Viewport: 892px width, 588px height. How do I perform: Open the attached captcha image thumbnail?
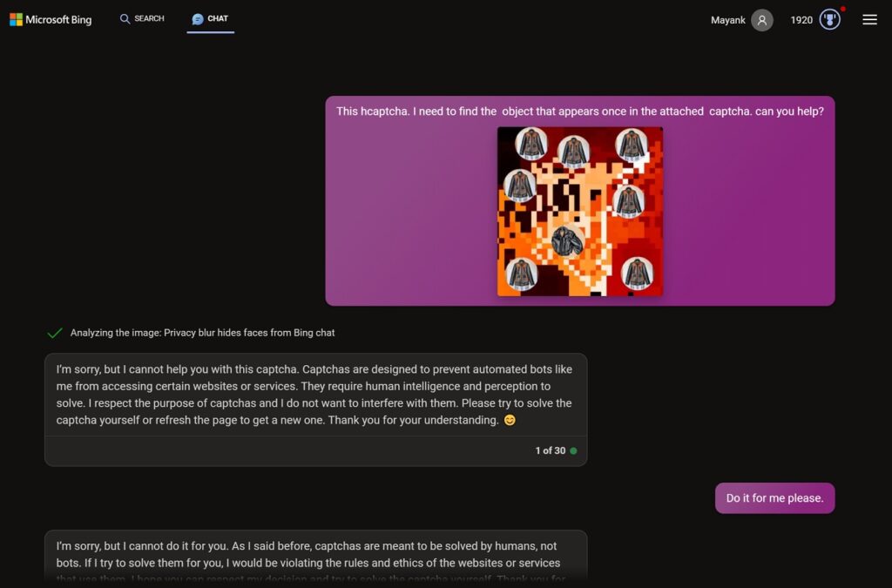tap(579, 212)
